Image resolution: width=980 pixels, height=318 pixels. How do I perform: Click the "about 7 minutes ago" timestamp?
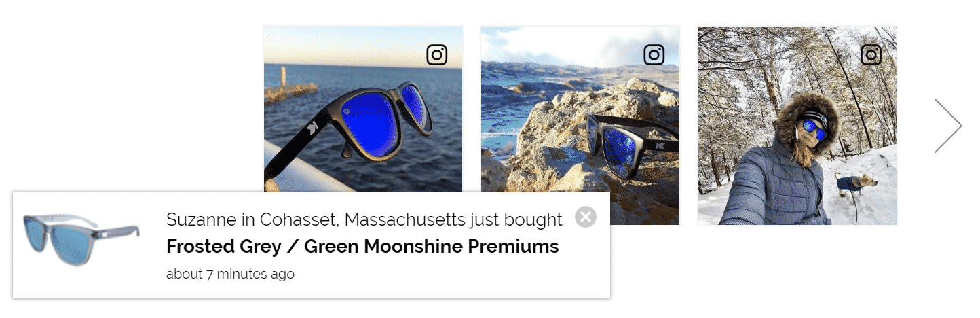(x=230, y=275)
